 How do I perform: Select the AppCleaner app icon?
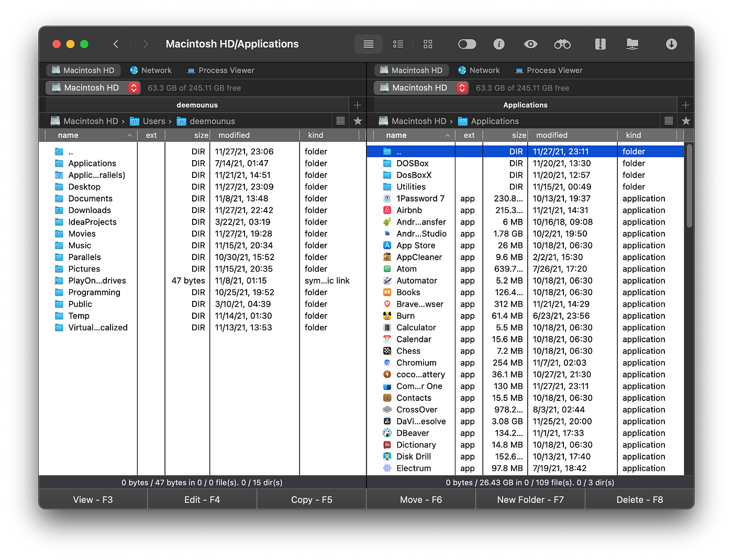click(x=387, y=257)
